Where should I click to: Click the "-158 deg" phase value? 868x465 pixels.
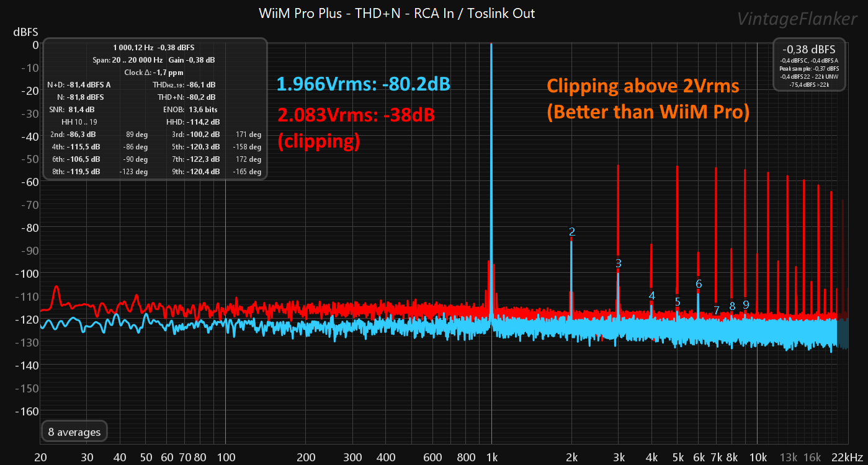[x=247, y=146]
